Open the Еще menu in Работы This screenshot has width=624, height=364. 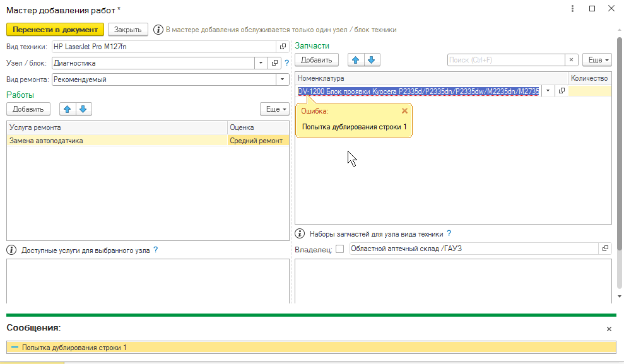point(275,109)
